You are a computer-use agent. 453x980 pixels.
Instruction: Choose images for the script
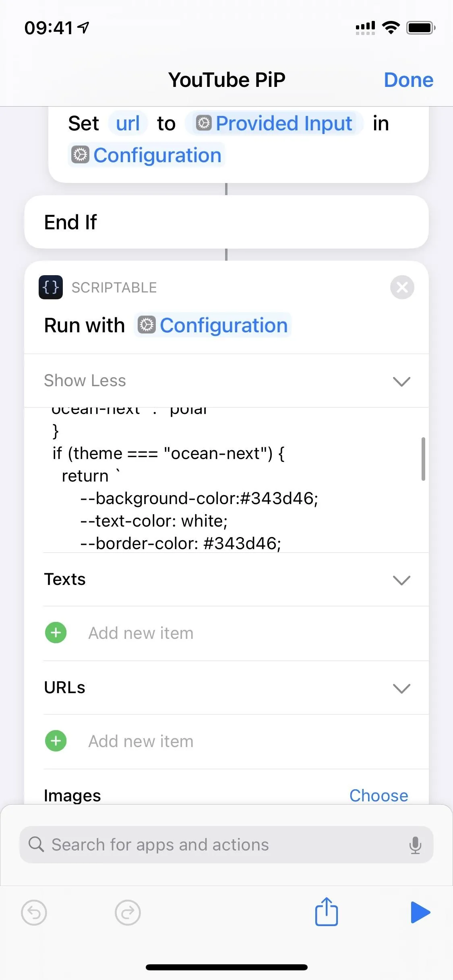(x=379, y=795)
